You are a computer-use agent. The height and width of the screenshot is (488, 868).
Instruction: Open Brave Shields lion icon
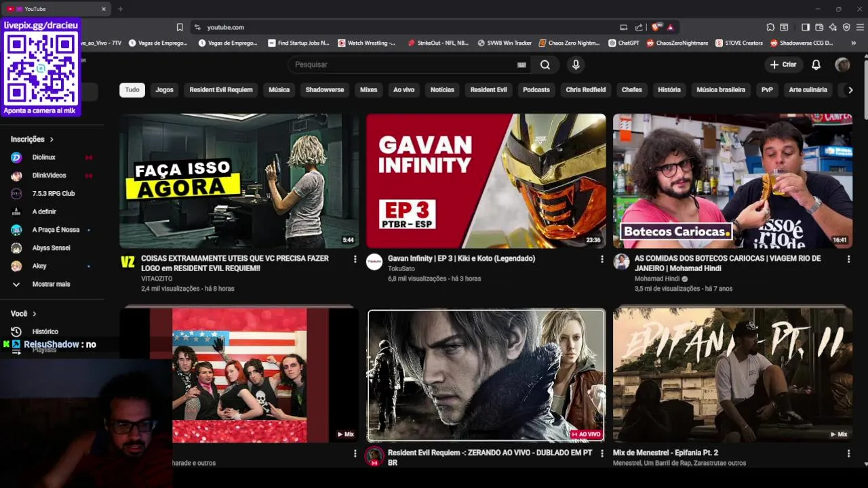coord(655,27)
